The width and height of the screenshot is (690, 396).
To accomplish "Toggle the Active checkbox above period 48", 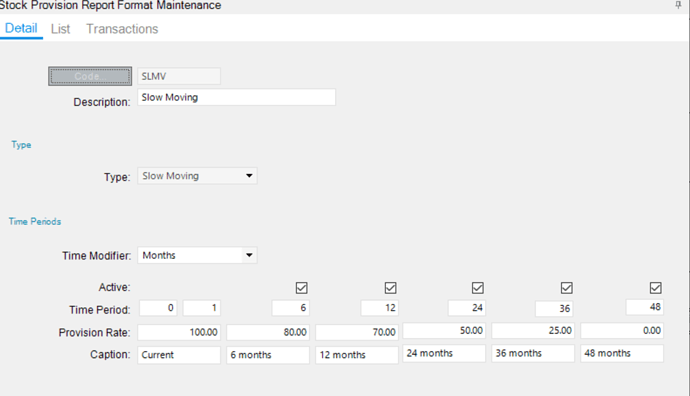I will [655, 288].
